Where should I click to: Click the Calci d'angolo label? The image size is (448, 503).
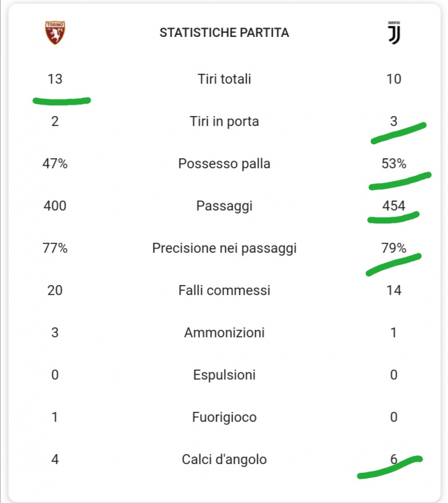click(x=224, y=459)
